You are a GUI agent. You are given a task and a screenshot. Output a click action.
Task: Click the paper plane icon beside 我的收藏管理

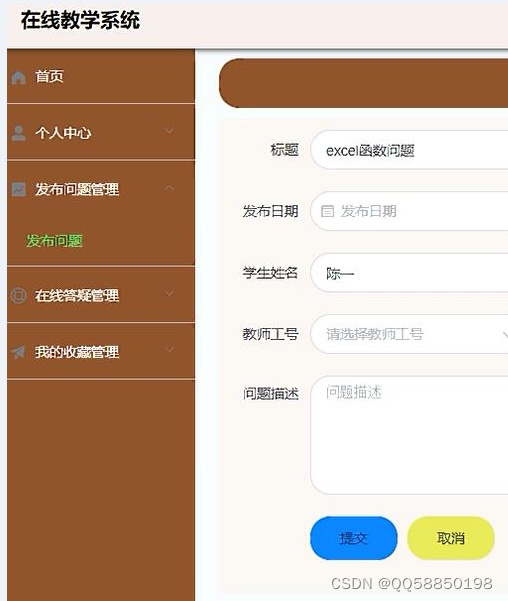(18, 352)
